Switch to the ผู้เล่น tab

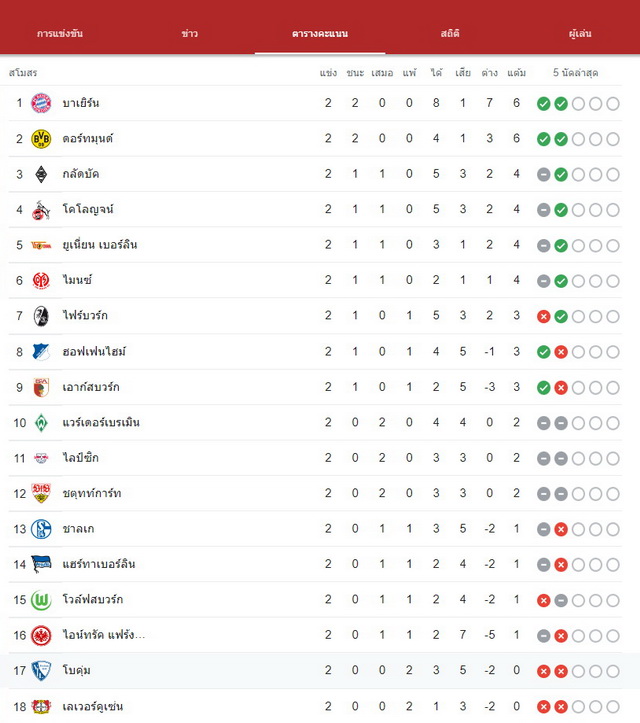coord(580,33)
